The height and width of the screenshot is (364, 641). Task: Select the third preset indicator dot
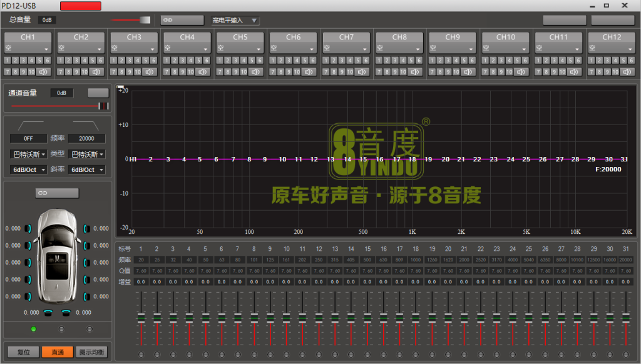(x=90, y=329)
